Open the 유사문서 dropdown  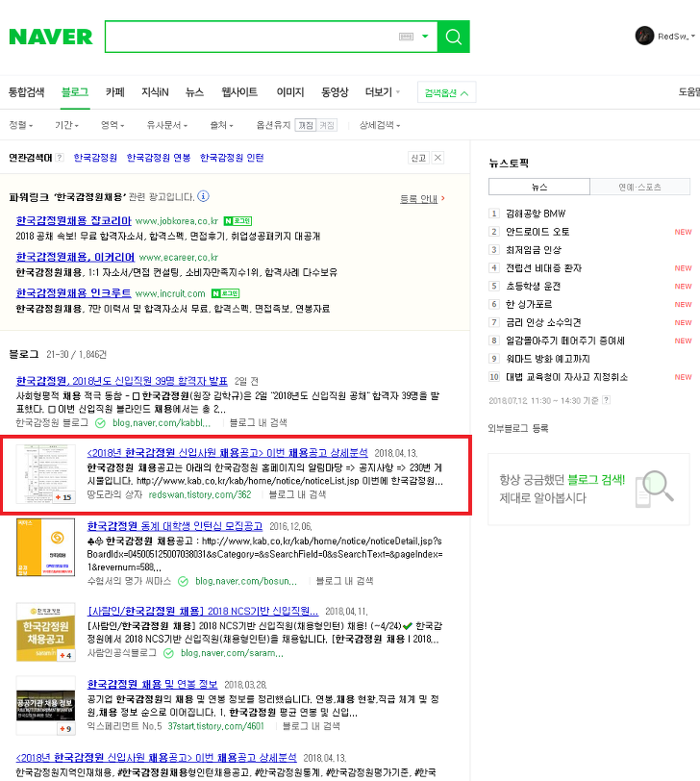[x=166, y=125]
